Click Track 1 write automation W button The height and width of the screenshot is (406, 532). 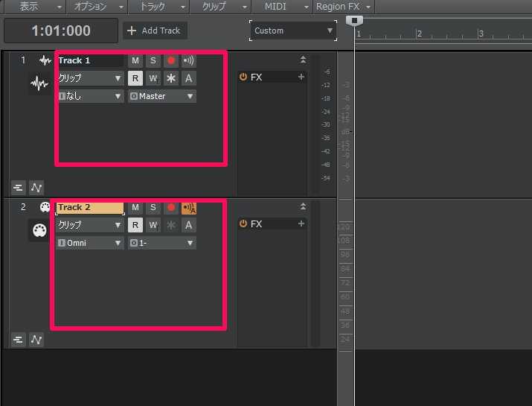coord(153,78)
